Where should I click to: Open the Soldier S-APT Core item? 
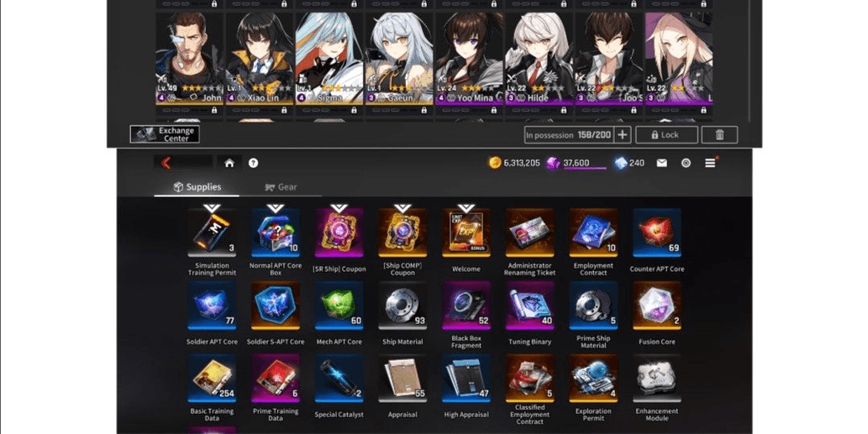276,306
